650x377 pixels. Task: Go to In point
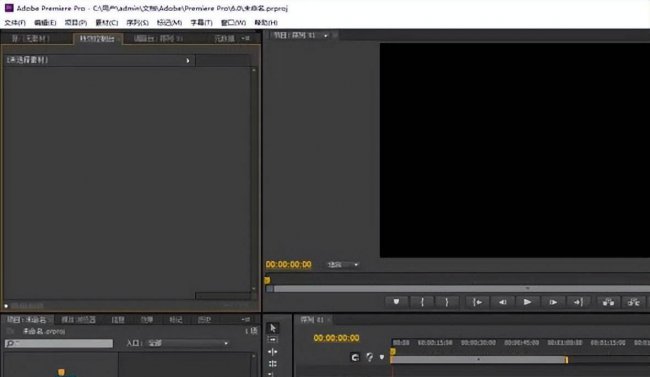(477, 302)
